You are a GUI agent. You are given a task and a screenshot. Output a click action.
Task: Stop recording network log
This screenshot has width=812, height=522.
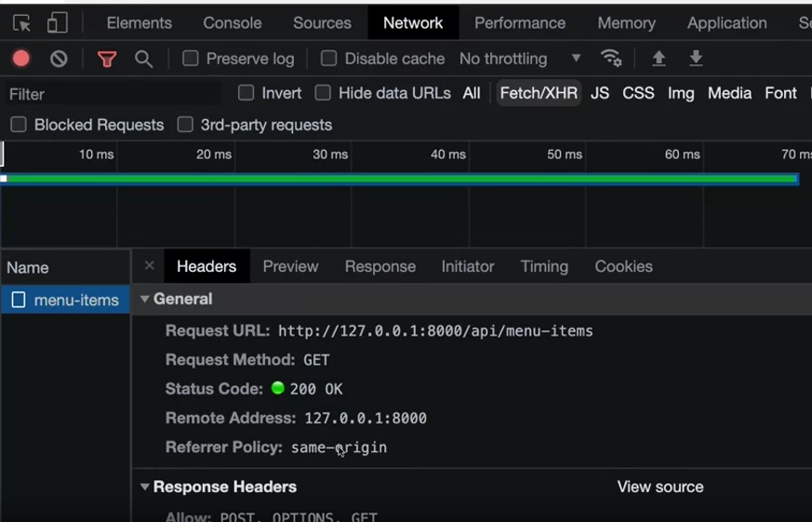[21, 59]
